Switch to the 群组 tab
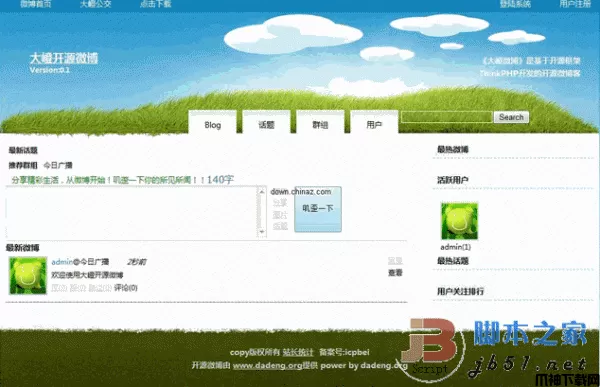Image resolution: width=600 pixels, height=387 pixels. coord(320,123)
